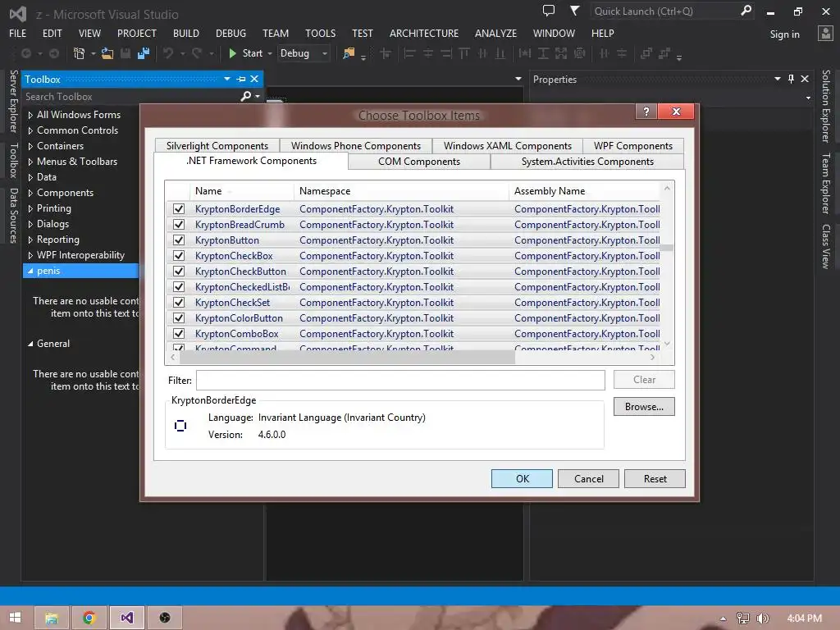Click the Align Lefts layout toolbar icon

[x=409, y=53]
